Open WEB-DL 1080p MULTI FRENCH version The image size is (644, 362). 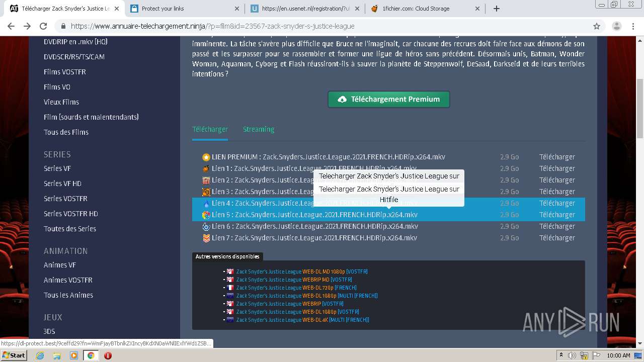tap(307, 296)
